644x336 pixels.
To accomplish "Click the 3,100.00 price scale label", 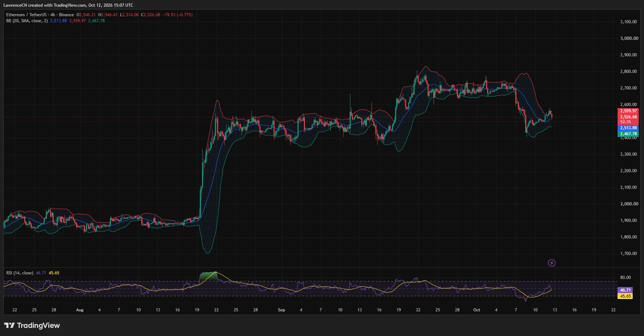I will 628,22.
